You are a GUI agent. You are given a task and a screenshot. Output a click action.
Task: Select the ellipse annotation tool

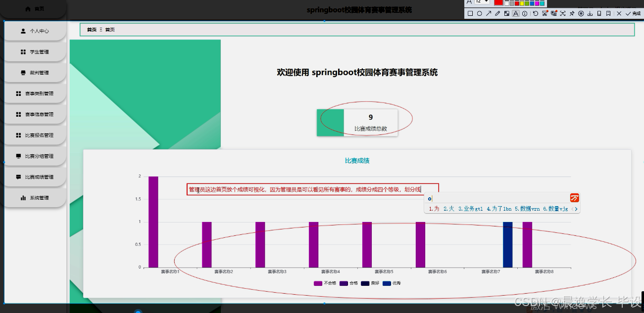(x=479, y=13)
